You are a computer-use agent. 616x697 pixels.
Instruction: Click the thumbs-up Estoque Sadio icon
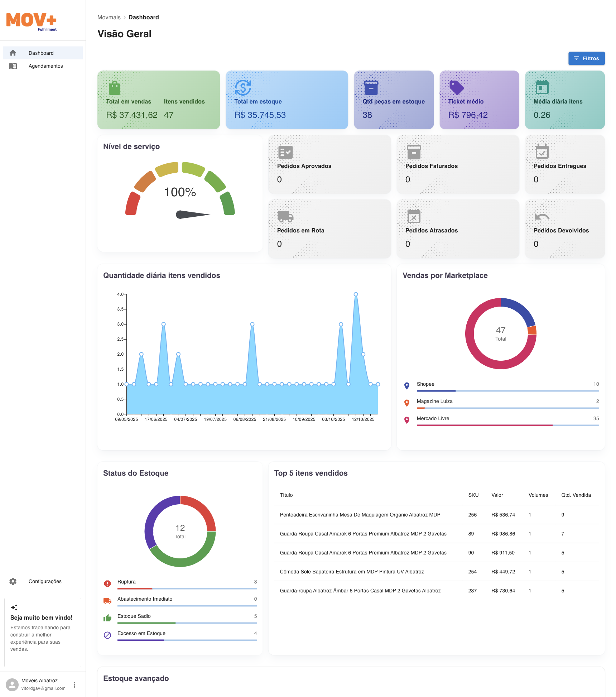(x=107, y=618)
